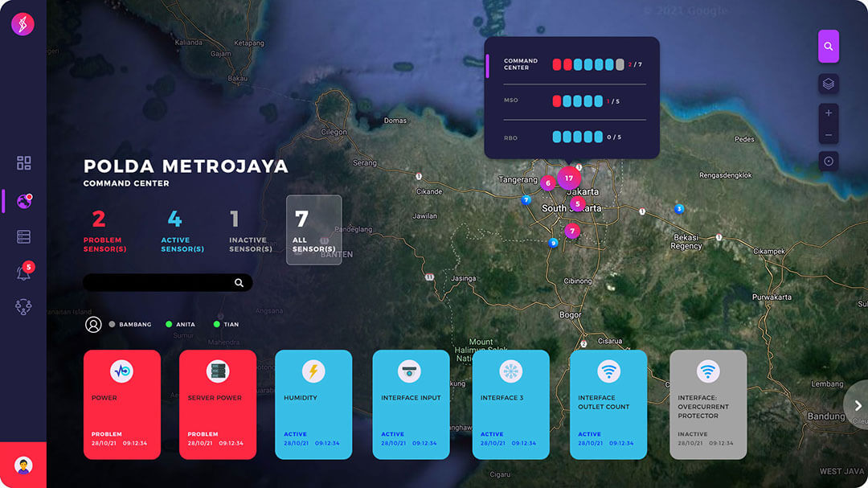Click the cluster marker labeled 17
Image resolution: width=868 pixels, height=488 pixels.
coord(568,178)
